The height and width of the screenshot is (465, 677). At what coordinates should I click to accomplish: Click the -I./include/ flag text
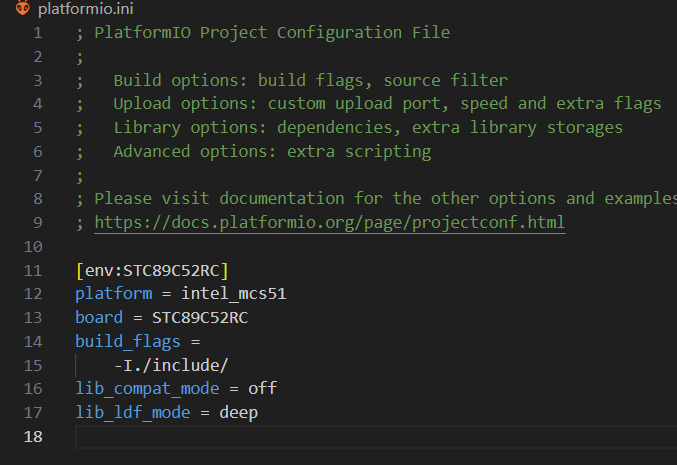171,365
